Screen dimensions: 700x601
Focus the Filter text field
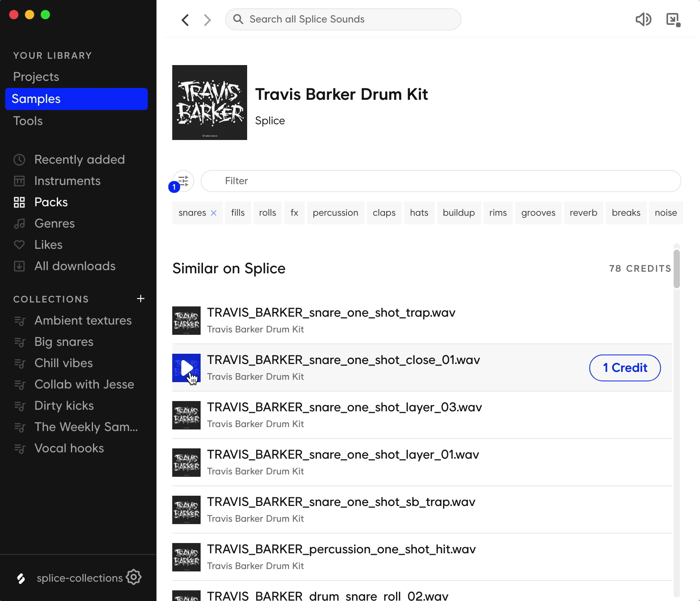pos(441,181)
